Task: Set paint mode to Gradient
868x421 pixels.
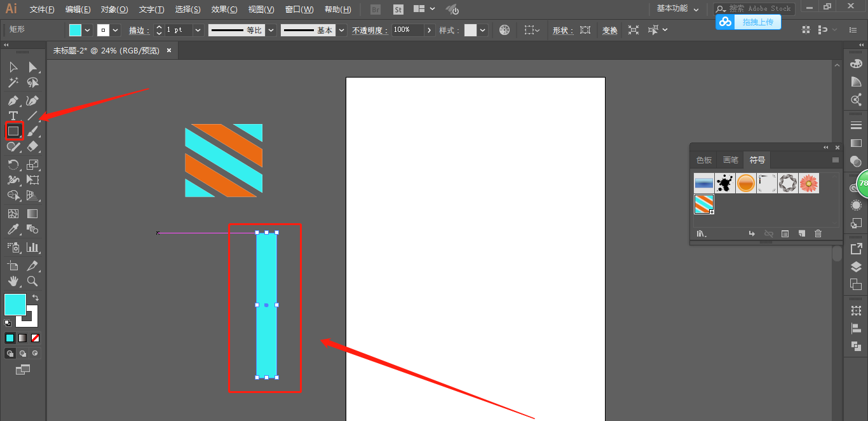Action: 22,338
